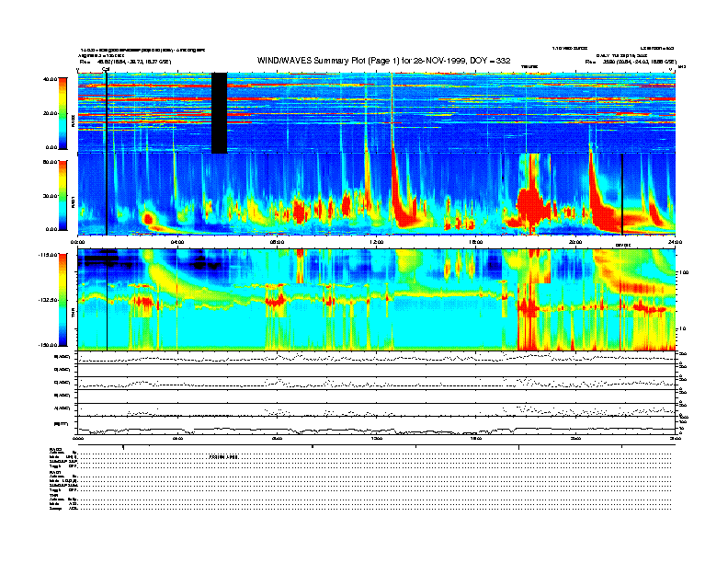
Task: Click the PASSIVE MODE text in RAD2 status rows
Action: click(223, 457)
